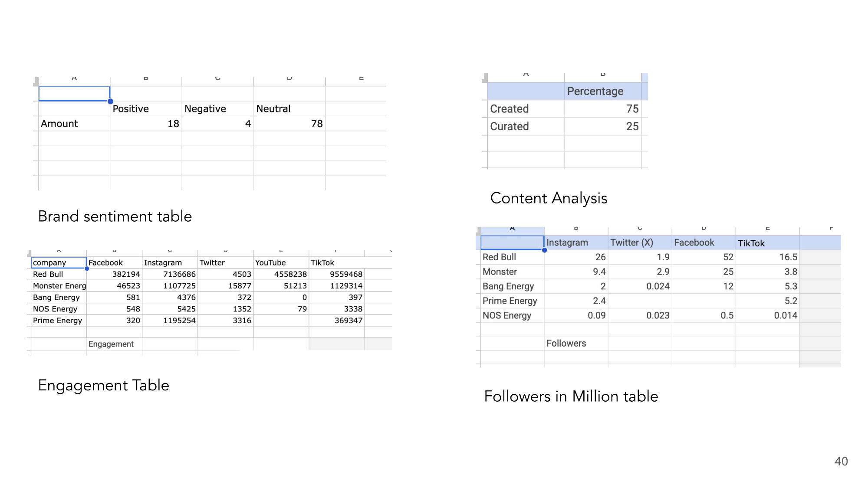This screenshot has height=488, width=868.
Task: Select 'Monster Energ' row in engagement table
Action: pos(59,286)
